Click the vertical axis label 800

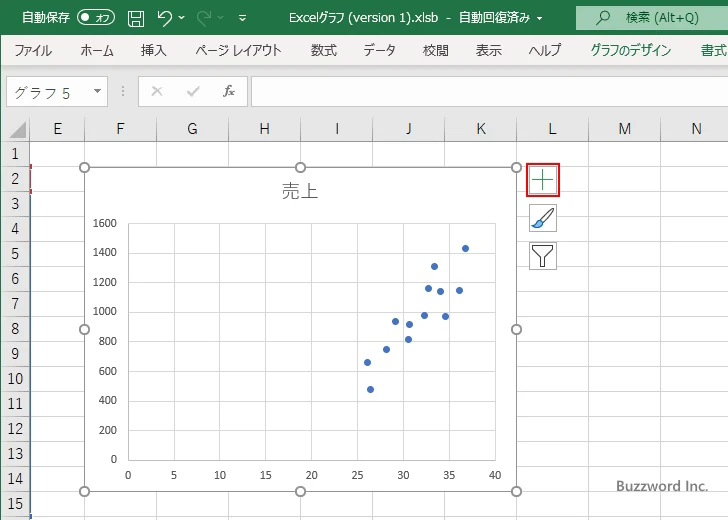click(x=108, y=341)
